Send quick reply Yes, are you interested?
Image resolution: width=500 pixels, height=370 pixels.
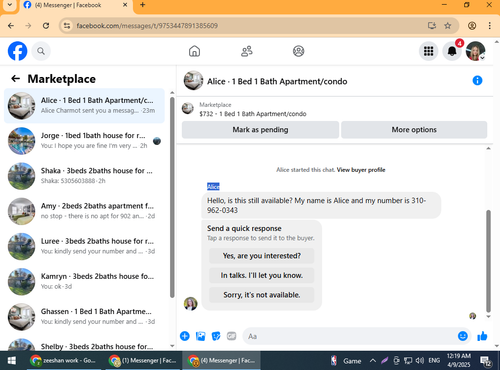tap(262, 256)
